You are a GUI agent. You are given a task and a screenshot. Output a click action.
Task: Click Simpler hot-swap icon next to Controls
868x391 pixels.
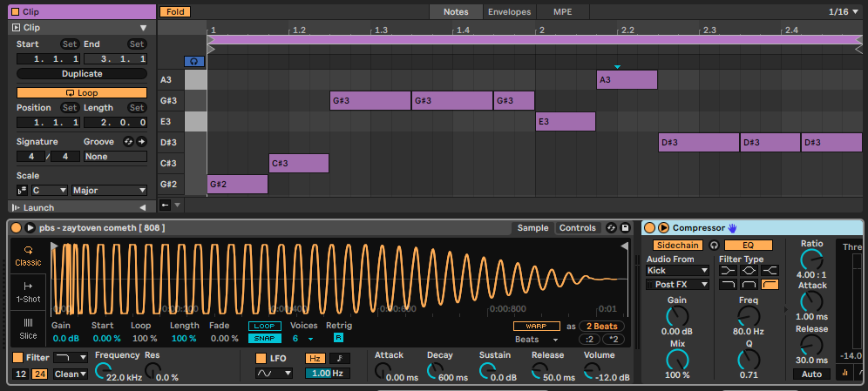pos(611,228)
